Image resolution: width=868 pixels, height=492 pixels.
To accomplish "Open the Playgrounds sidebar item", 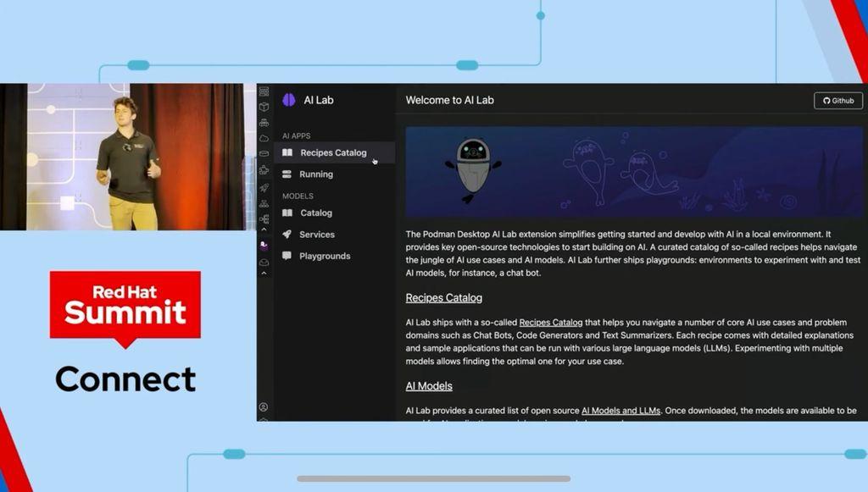I will click(334, 256).
